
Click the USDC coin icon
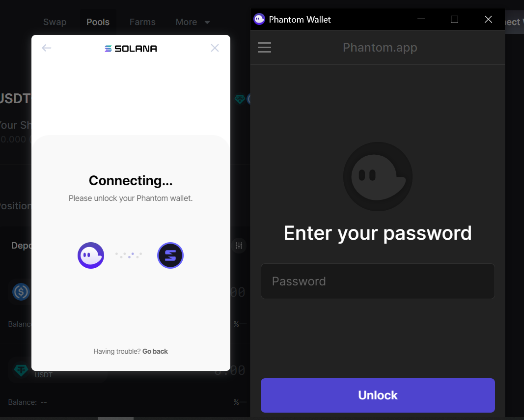point(21,292)
